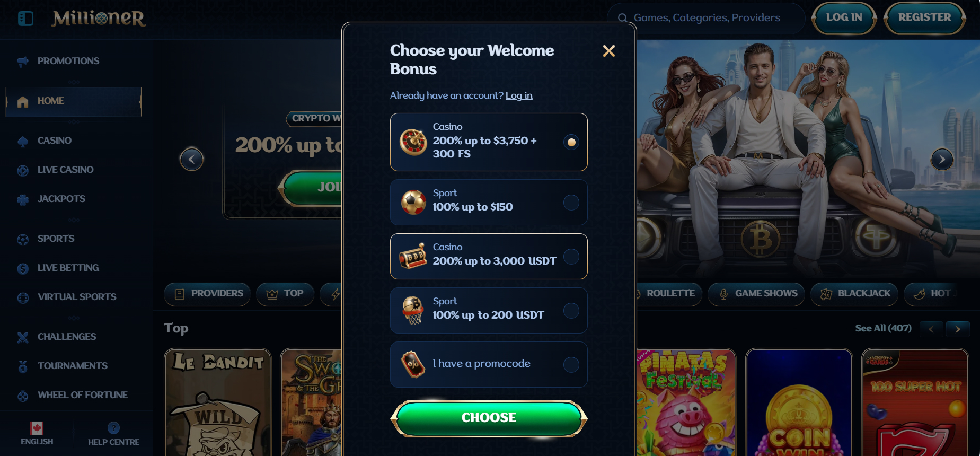Change language via Canadian flag icon

[37, 427]
